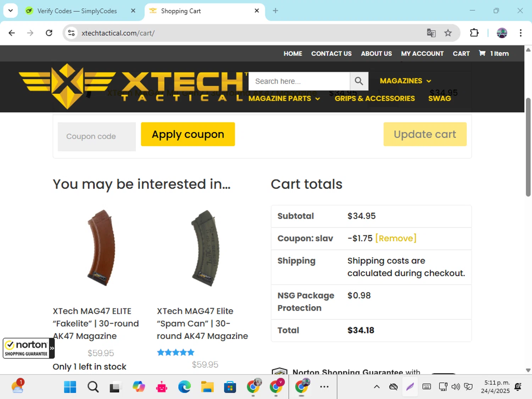
Task: Expand the MAGAZINE PARTS dropdown menu
Action: click(284, 99)
